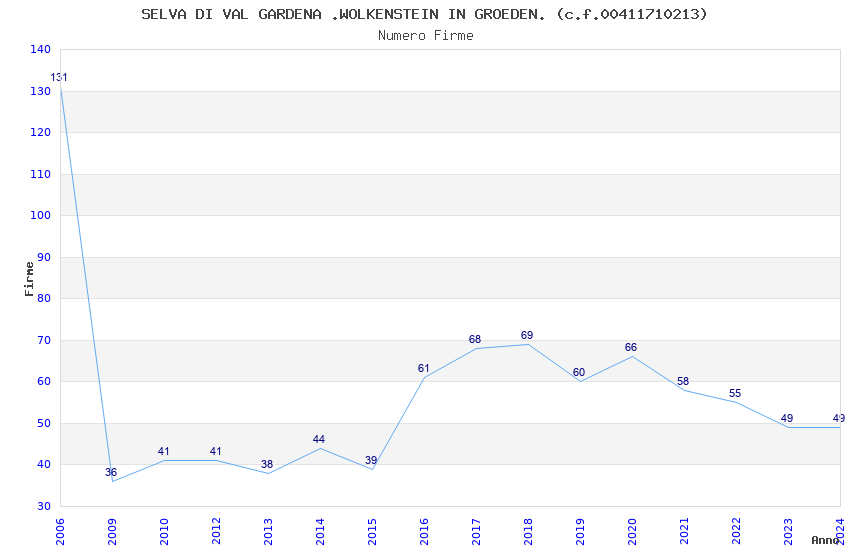Click the Anno x-axis title
This screenshot has height=550, width=850.
pyautogui.click(x=825, y=540)
